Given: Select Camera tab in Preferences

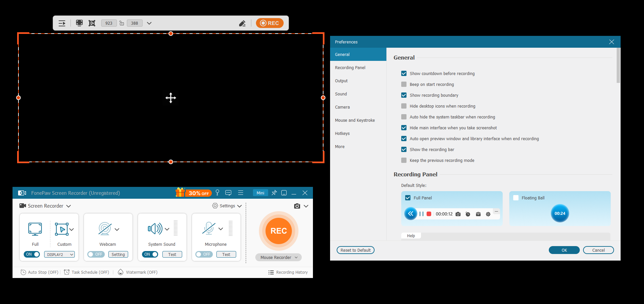Looking at the screenshot, I should (358, 107).
